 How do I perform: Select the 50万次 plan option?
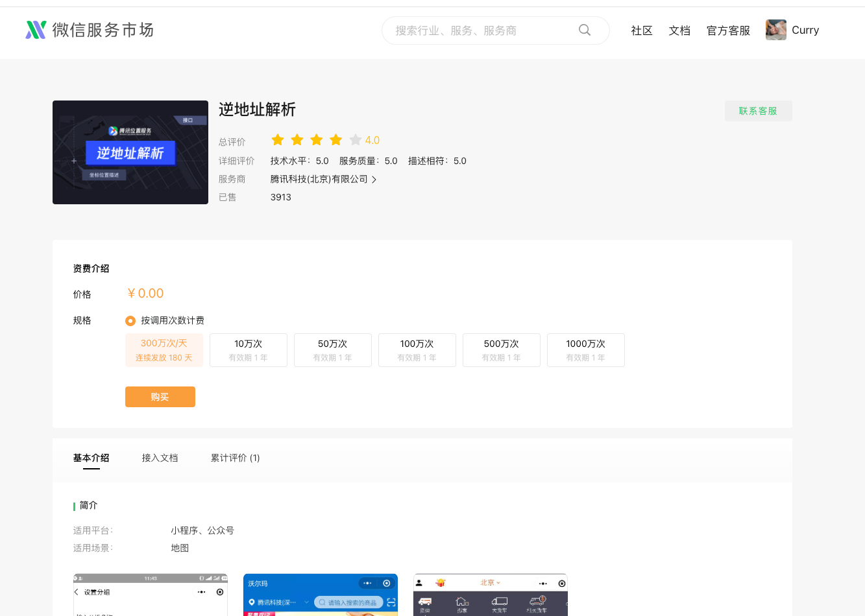[333, 350]
